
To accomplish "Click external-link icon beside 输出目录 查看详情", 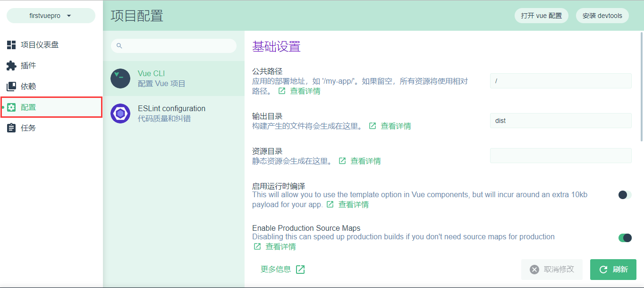I will tap(373, 126).
